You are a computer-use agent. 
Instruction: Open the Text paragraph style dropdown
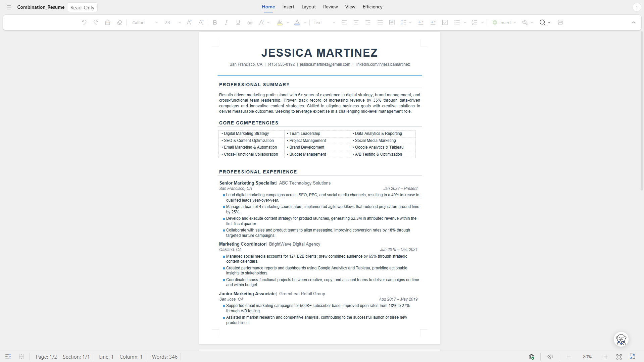pos(324,22)
